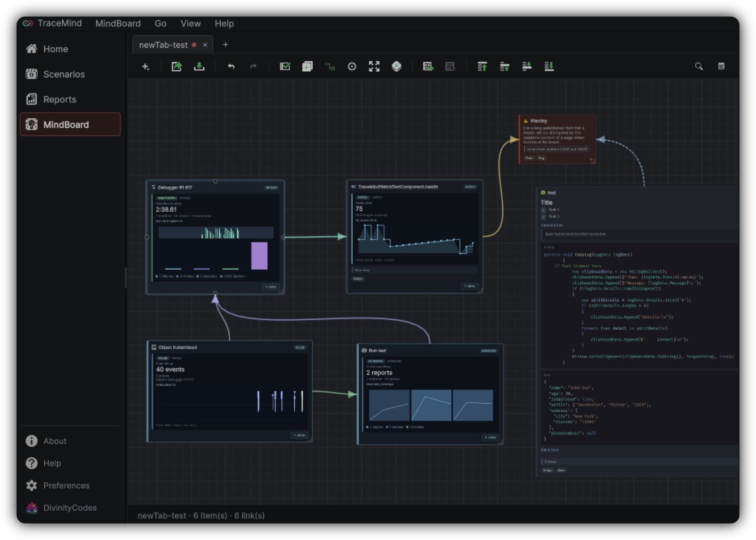Click the bring to front icon
756x540 pixels.
point(482,66)
